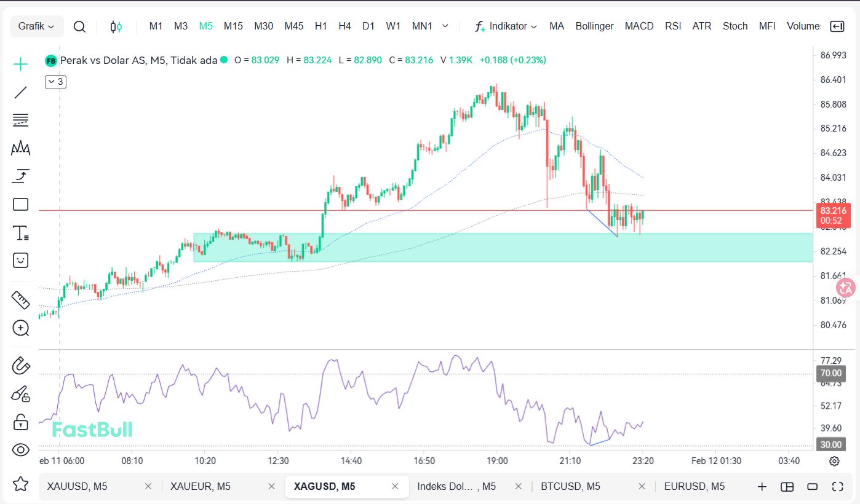Open the Indikator dropdown menu
Image resolution: width=860 pixels, height=504 pixels.
pos(506,26)
